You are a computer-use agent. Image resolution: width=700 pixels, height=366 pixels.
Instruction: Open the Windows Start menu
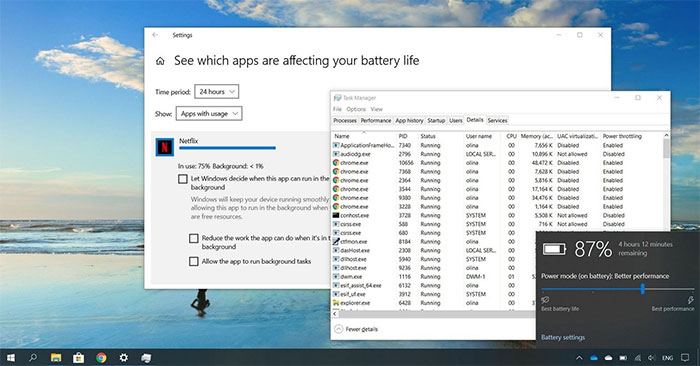(11, 358)
